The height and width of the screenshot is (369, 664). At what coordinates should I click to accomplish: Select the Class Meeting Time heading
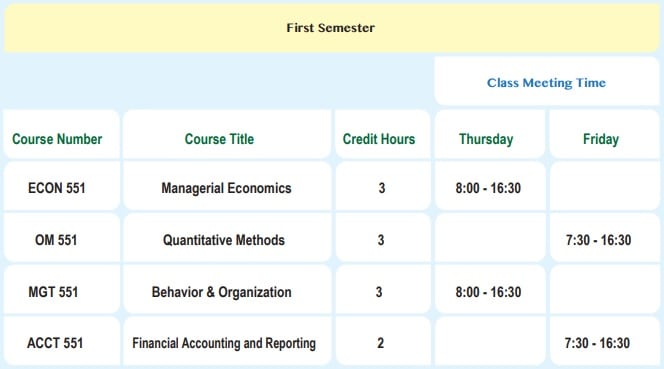(x=546, y=82)
